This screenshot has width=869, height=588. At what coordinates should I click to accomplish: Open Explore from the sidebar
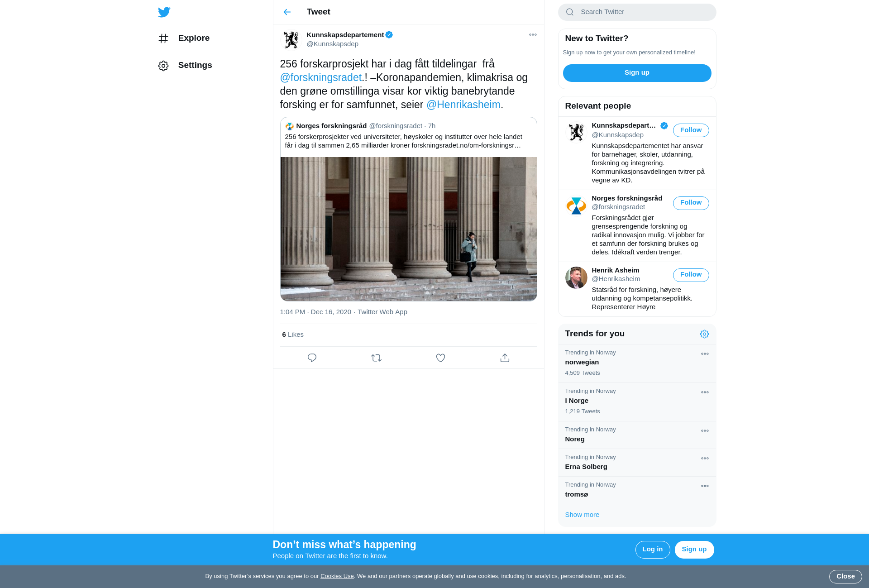[x=184, y=38]
